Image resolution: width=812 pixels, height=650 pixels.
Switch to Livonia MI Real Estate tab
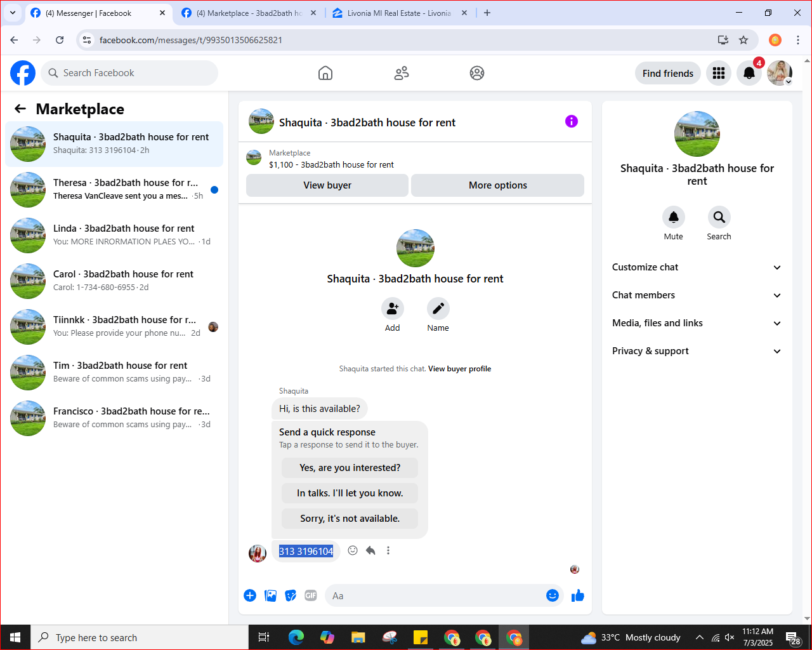click(x=400, y=13)
